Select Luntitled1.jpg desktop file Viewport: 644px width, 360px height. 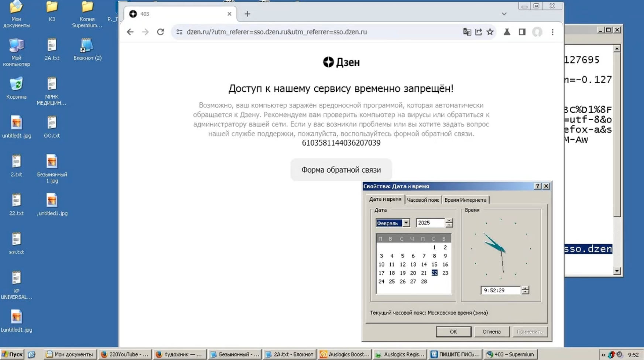[16, 321]
